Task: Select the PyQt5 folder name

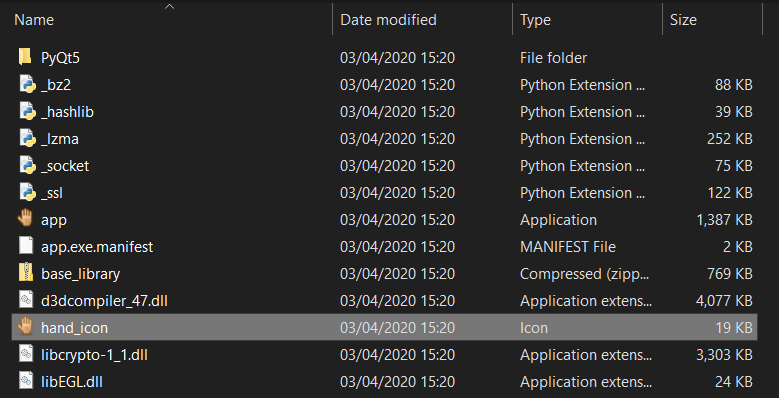Action: (x=60, y=58)
